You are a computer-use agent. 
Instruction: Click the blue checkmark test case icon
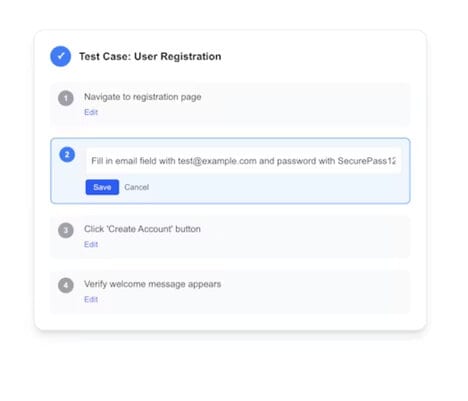point(60,56)
